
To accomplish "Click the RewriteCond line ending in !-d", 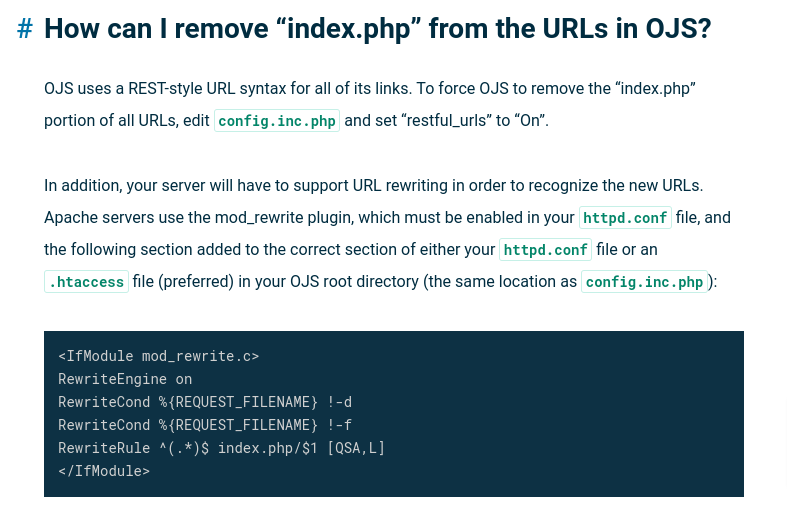I will coord(205,402).
